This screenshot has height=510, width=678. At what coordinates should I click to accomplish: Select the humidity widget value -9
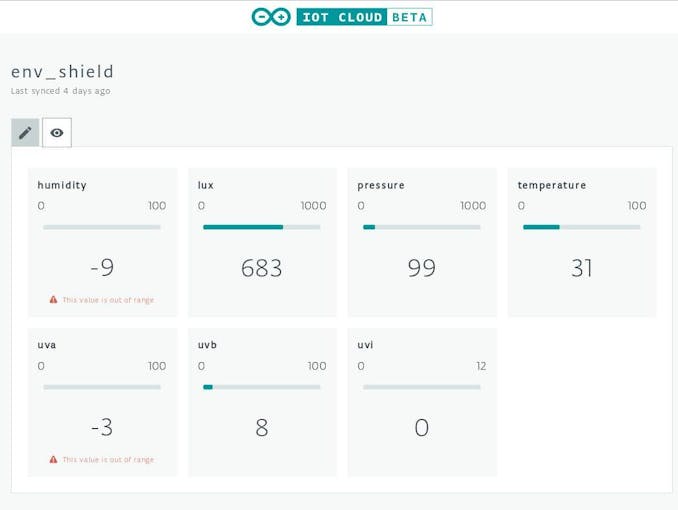pos(102,268)
